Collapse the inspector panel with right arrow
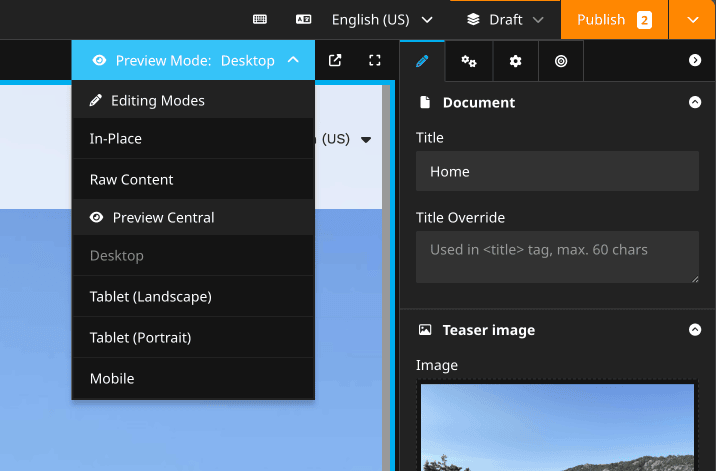 [x=695, y=60]
